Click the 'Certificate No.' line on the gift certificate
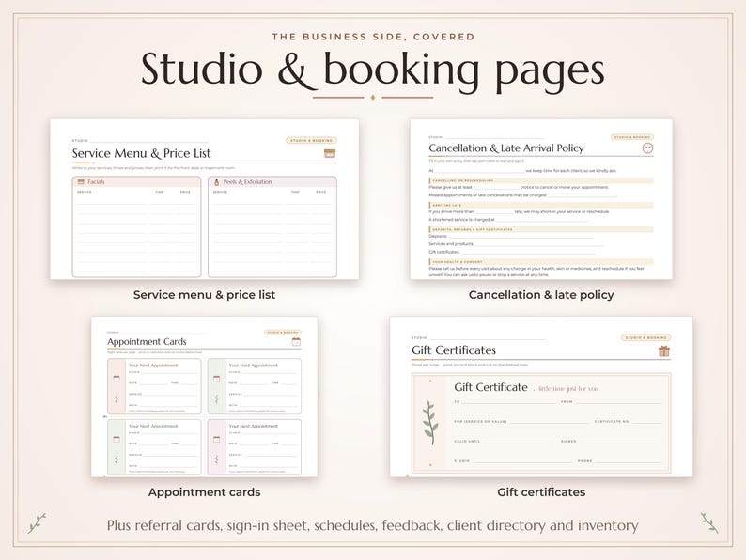Viewport: 746px width, 560px height. (x=628, y=422)
